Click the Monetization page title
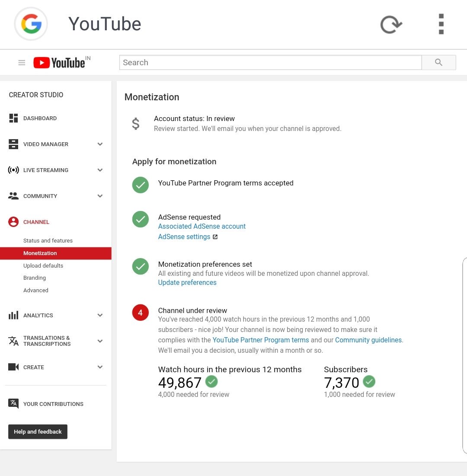Screen dimensions: 467x476 tap(152, 97)
